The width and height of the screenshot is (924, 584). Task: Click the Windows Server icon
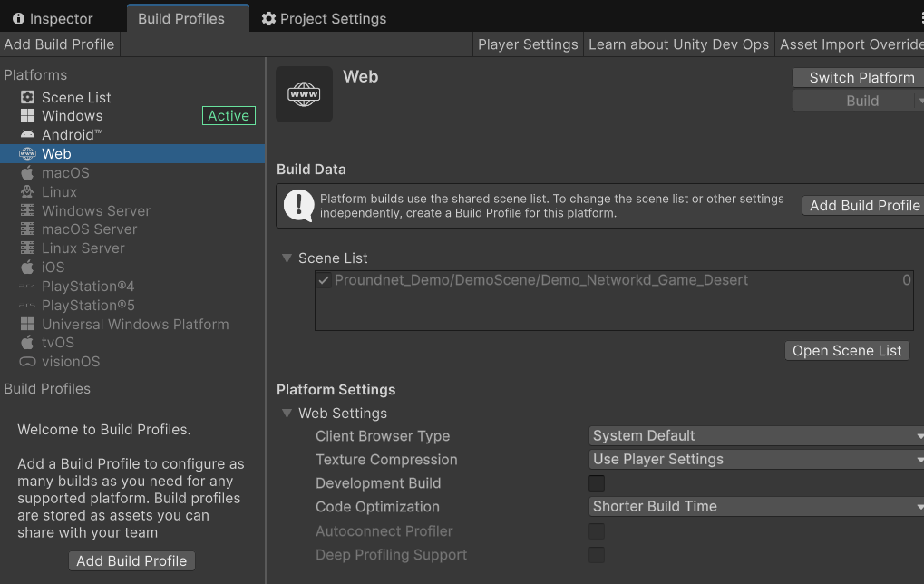(27, 210)
